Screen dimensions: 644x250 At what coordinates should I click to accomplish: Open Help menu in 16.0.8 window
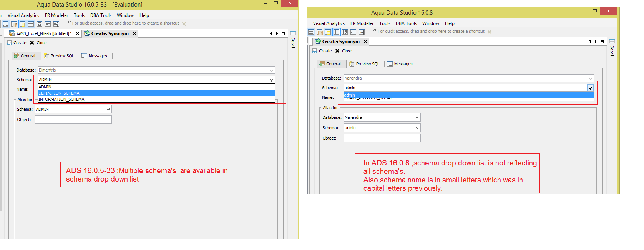tap(450, 23)
